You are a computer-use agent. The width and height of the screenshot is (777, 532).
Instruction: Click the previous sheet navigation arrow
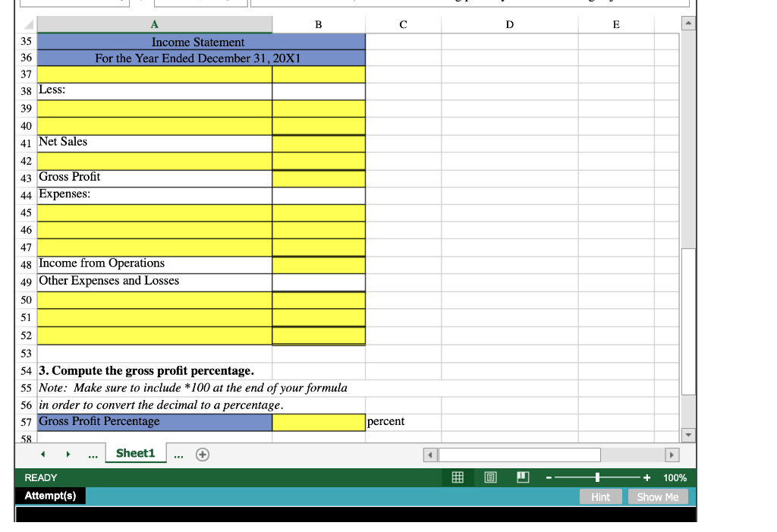click(42, 453)
